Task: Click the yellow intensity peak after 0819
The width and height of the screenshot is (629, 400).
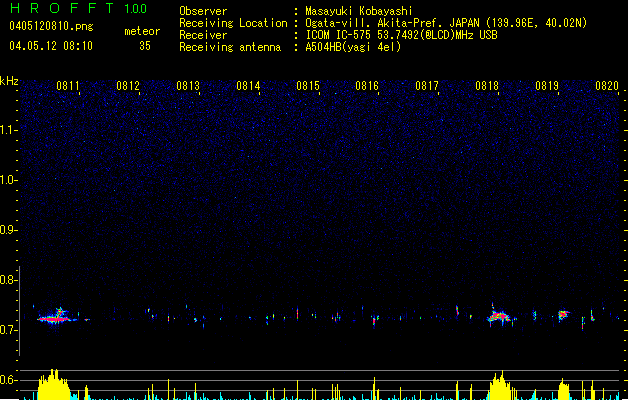Action: click(x=564, y=389)
